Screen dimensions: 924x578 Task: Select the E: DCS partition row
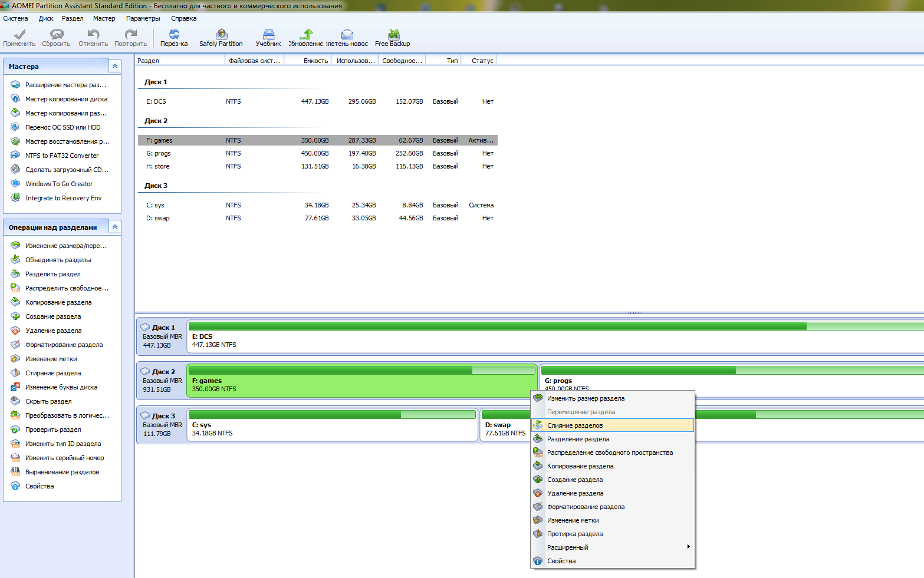(x=318, y=101)
